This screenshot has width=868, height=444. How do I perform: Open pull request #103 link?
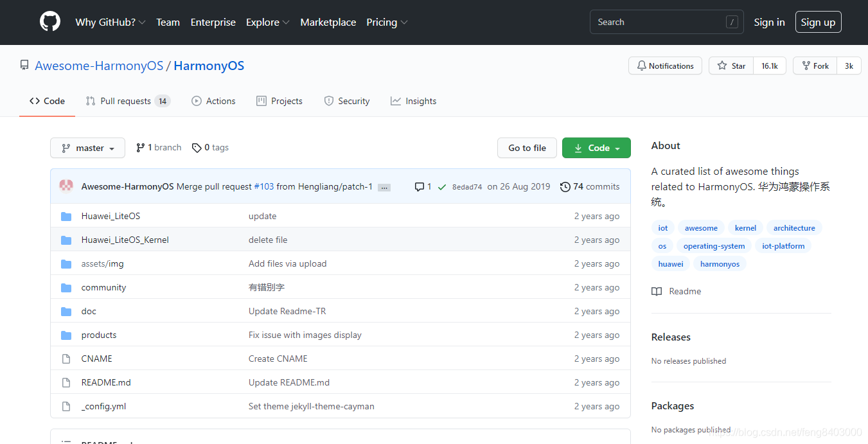[264, 186]
